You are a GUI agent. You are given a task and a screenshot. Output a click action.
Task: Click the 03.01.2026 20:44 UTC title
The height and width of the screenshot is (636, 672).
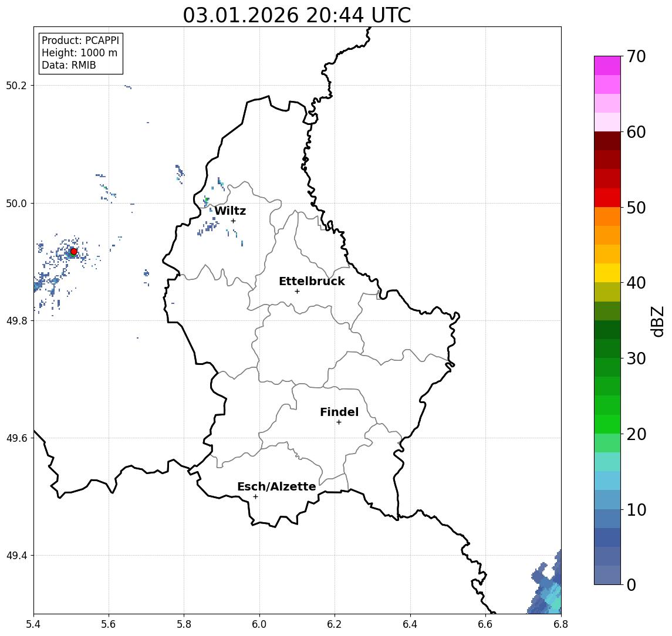tap(297, 15)
